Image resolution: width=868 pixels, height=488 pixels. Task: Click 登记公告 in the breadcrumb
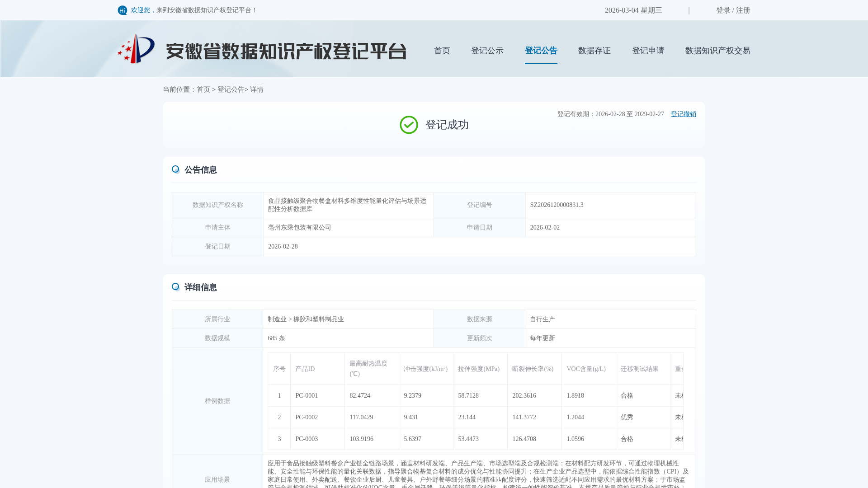pos(231,89)
